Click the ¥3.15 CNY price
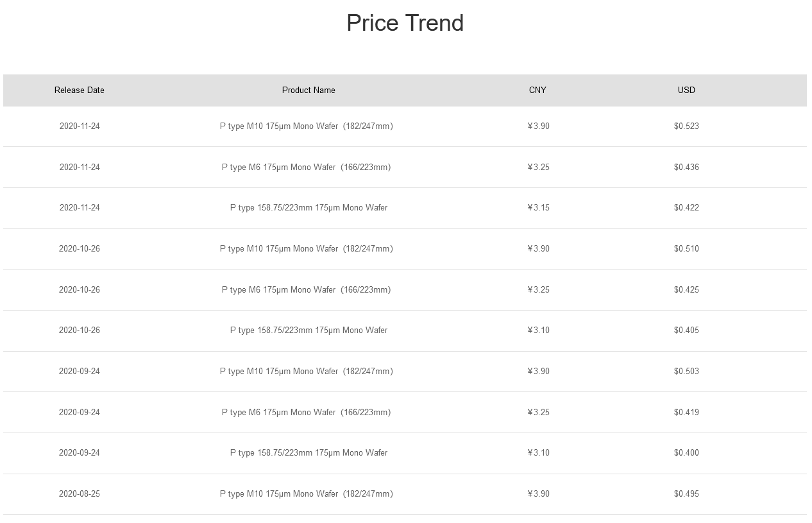This screenshot has height=523, width=812. [538, 208]
